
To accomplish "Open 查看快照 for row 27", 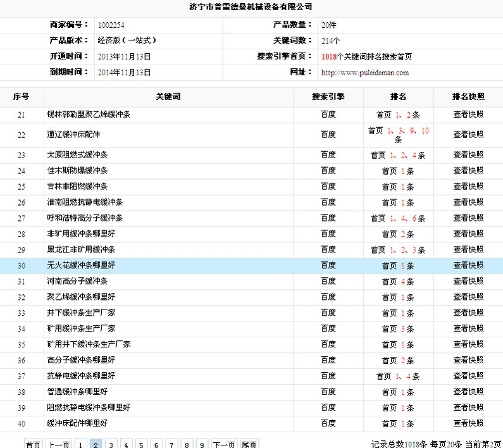I will 468,218.
